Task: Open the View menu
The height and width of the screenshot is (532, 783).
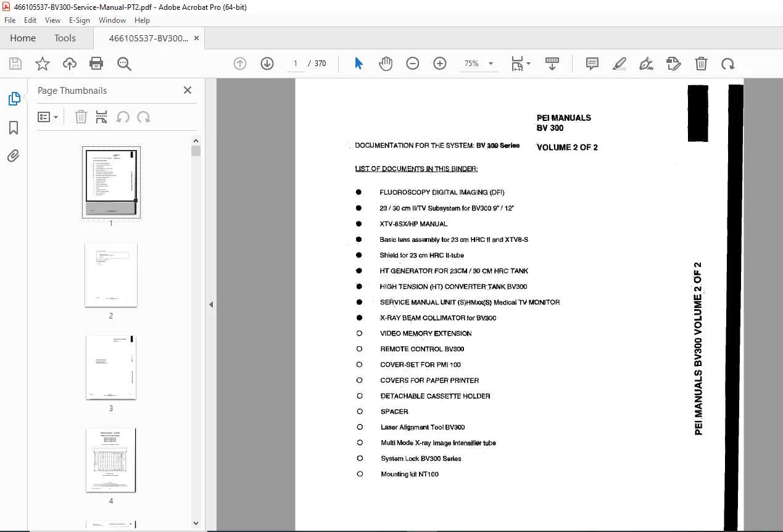Action: tap(53, 20)
